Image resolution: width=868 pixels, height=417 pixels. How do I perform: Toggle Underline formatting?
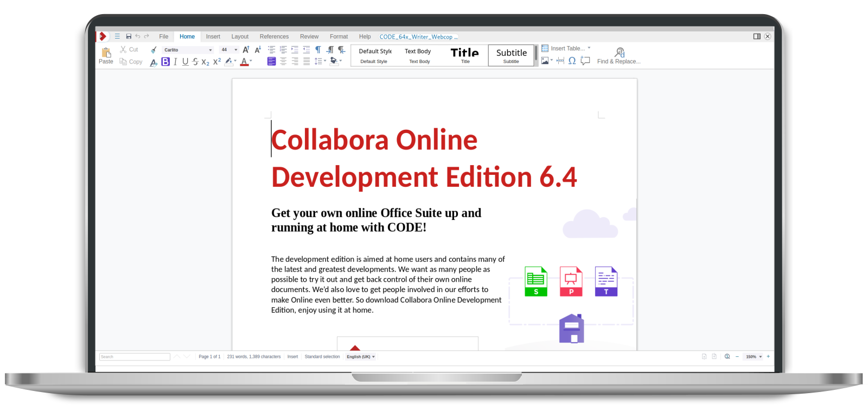coord(185,62)
